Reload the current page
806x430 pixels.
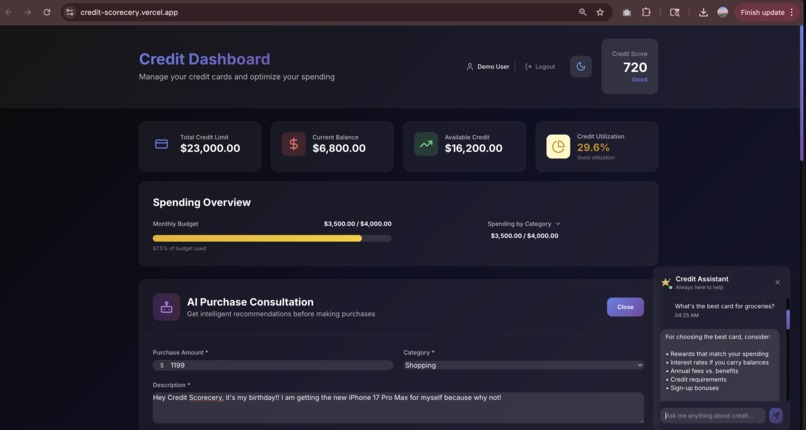(47, 12)
